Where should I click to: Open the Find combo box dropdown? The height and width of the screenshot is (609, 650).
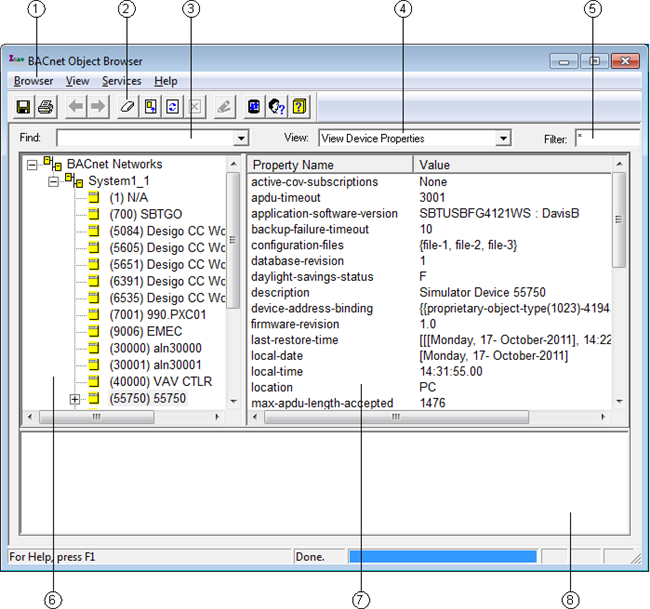(241, 139)
